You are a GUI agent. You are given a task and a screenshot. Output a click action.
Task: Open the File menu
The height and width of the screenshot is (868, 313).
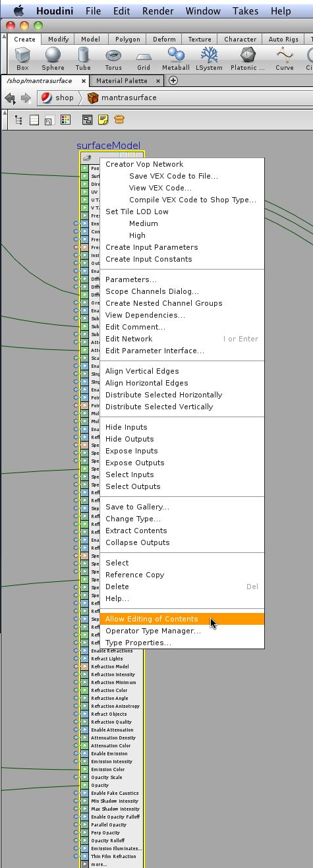click(x=93, y=11)
